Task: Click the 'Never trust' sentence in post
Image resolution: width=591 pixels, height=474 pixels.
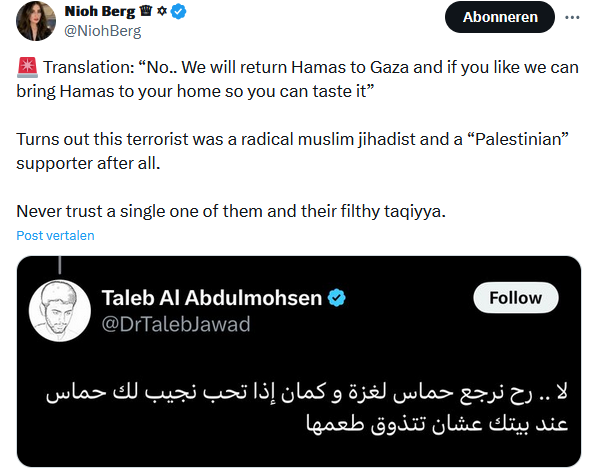Action: (x=231, y=211)
